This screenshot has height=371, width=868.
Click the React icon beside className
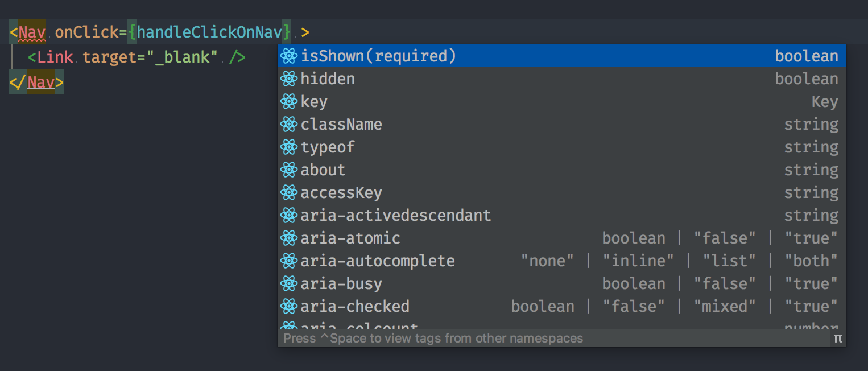290,124
